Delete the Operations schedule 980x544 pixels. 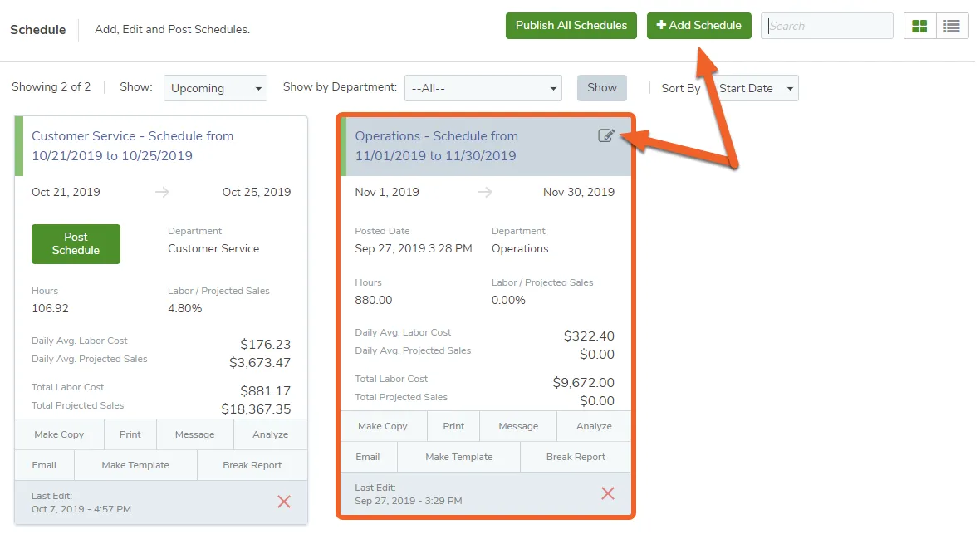point(607,493)
